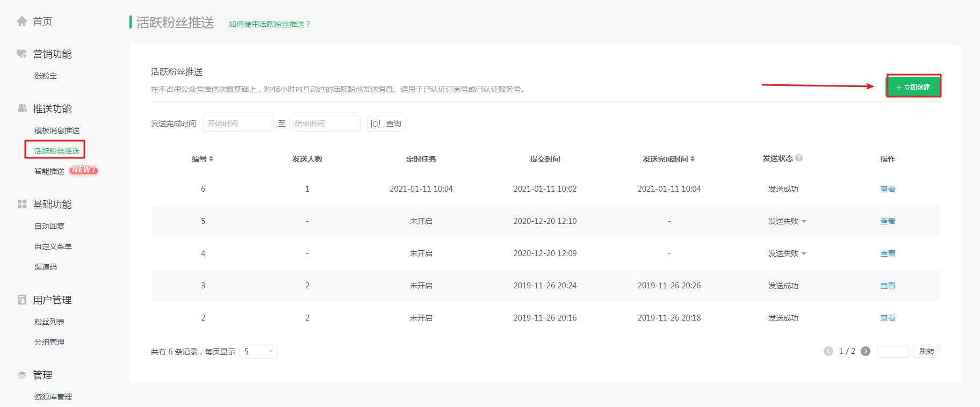Click the 1 / 2 page indicator
This screenshot has height=407, width=980.
point(847,351)
